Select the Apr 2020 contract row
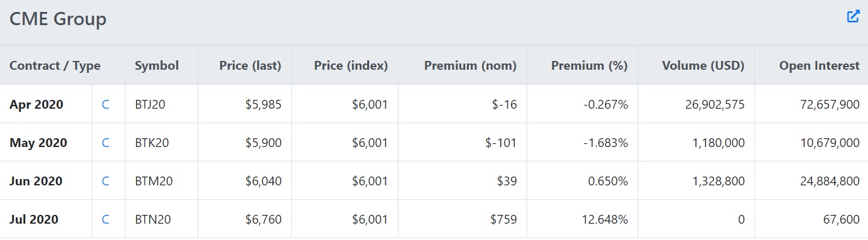This screenshot has width=868, height=240. pyautogui.click(x=434, y=104)
